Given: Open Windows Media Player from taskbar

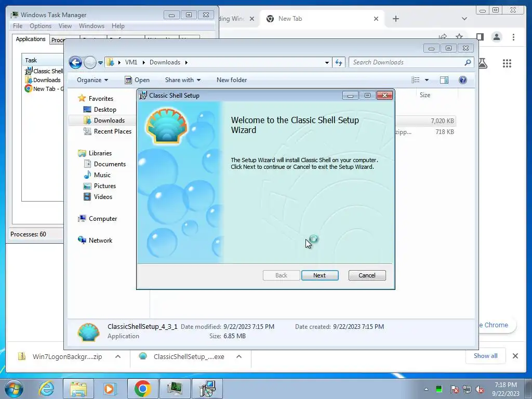Looking at the screenshot, I should pos(110,389).
